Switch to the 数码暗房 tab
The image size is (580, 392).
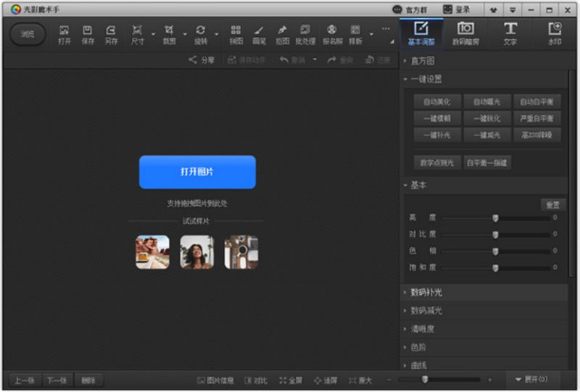pos(465,33)
